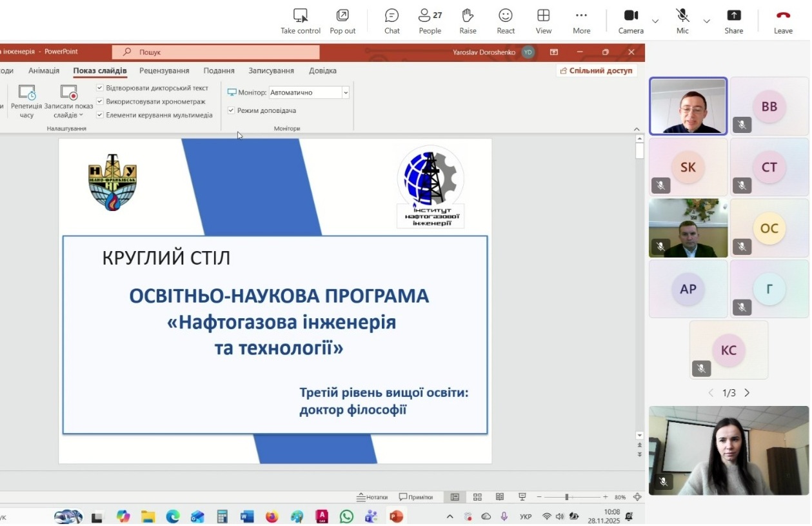Screen dimensions: 812x526
Task: Raise your hand in the meeting
Action: pyautogui.click(x=467, y=20)
